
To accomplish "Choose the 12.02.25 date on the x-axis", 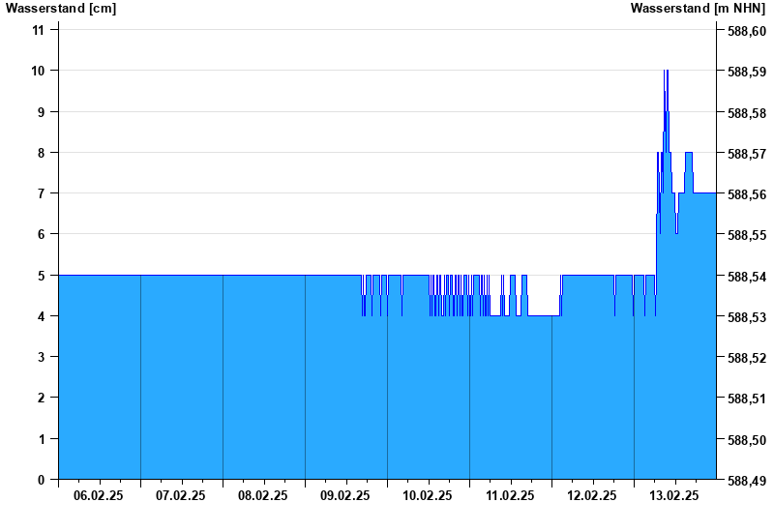I will (x=592, y=495).
